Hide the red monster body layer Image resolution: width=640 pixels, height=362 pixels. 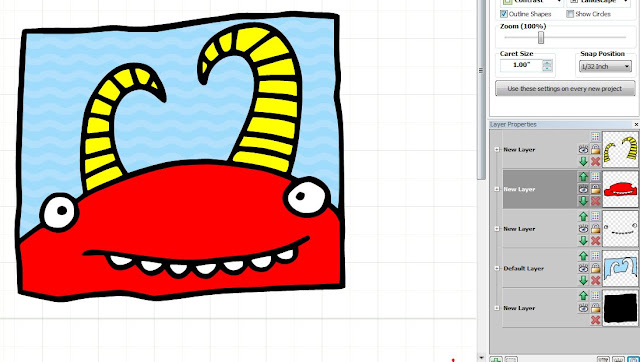pyautogui.click(x=583, y=189)
